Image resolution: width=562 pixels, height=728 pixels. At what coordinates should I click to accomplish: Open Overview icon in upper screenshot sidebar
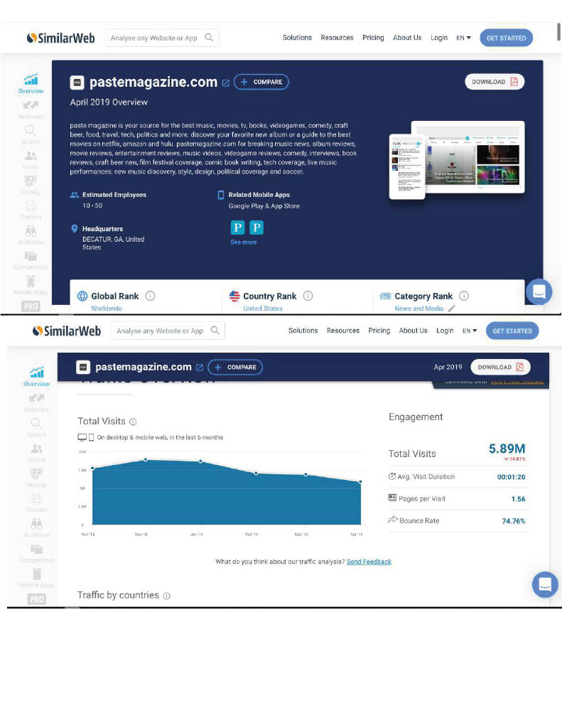coord(31,80)
